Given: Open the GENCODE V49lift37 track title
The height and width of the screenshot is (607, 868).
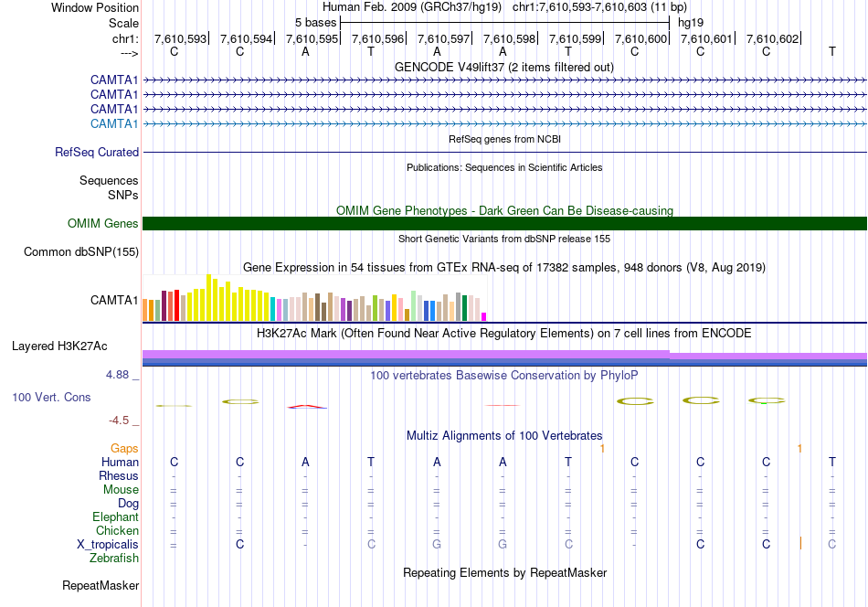Looking at the screenshot, I should tap(503, 67).
